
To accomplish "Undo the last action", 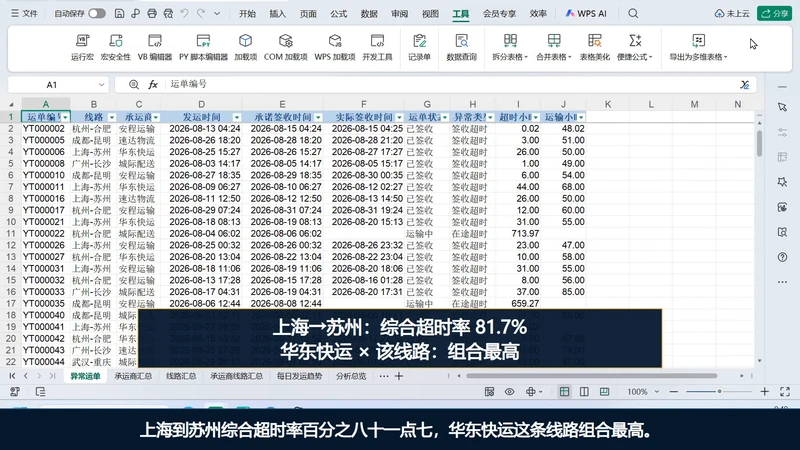I will click(184, 14).
